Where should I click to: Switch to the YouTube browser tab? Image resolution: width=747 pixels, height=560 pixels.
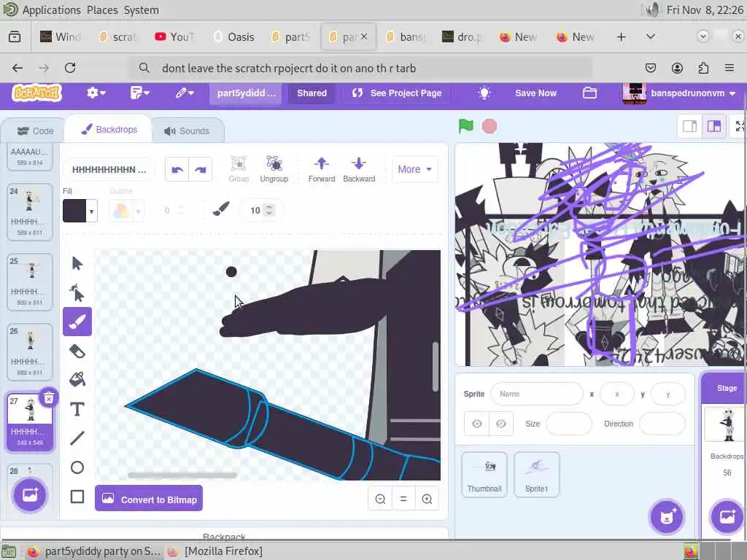[176, 36]
